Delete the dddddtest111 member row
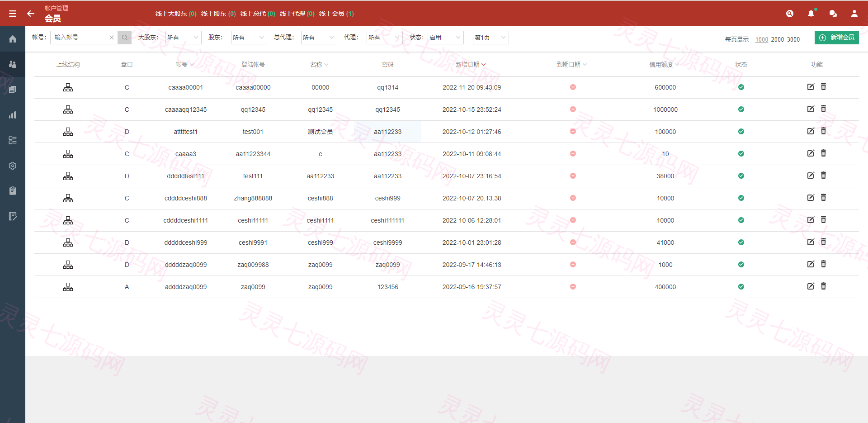 pos(823,175)
